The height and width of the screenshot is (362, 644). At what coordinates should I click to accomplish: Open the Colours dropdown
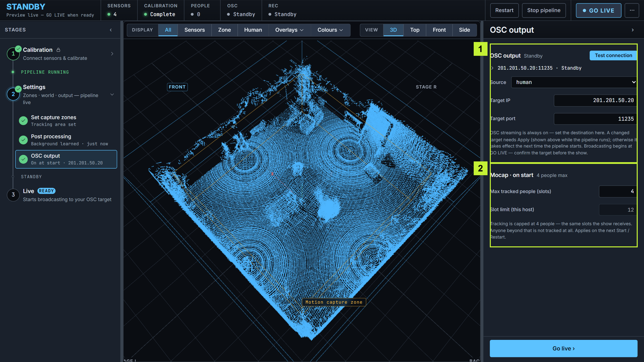[330, 30]
